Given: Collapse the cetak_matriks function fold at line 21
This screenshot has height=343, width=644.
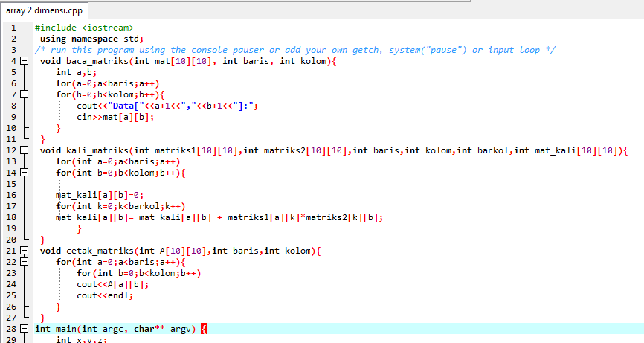Looking at the screenshot, I should tap(25, 251).
